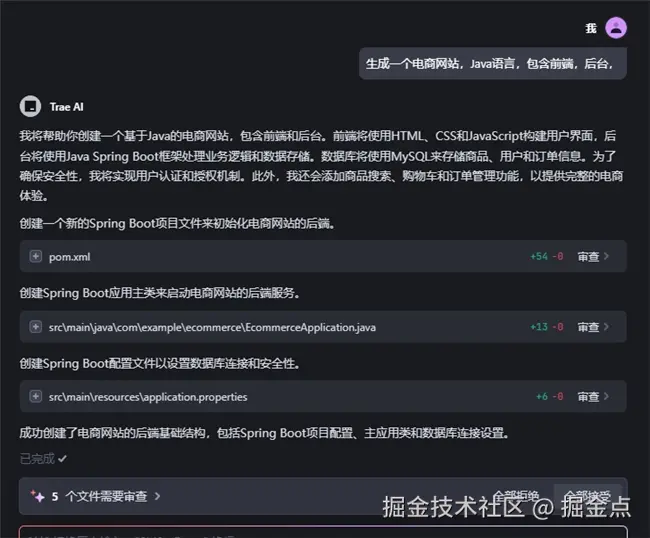Expand the pom.xml review chevron
Screen dimensions: 650x538
[606, 256]
